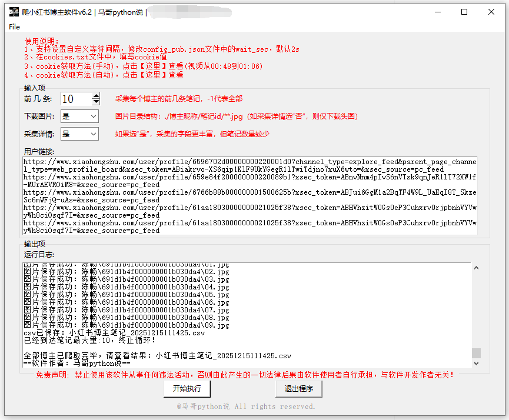509x420 pixels.
Task: Click the log scrollbar down arrow
Action: (x=477, y=364)
